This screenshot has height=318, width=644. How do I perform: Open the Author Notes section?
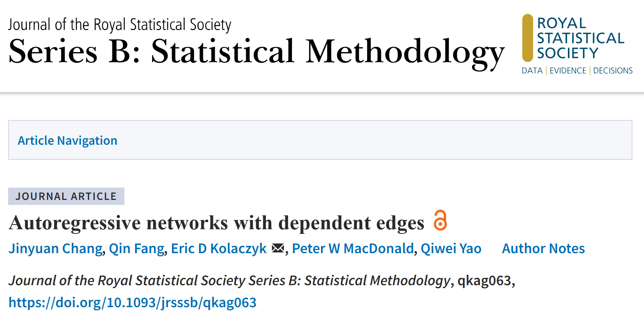(x=543, y=249)
